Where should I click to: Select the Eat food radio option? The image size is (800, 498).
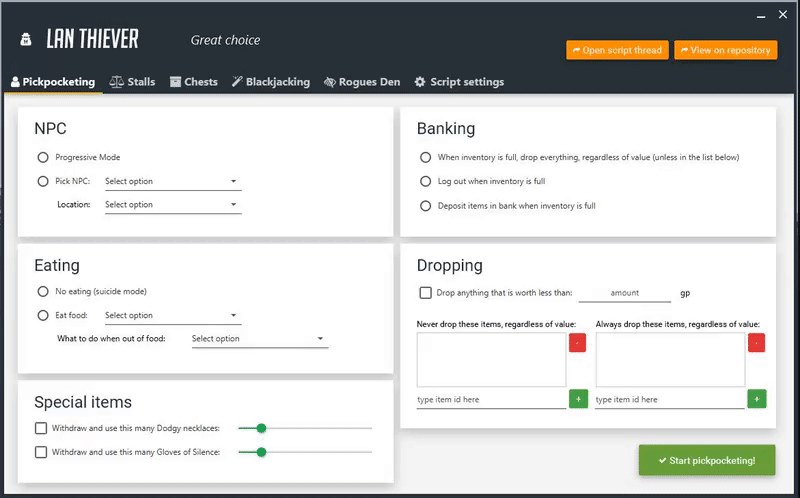43,315
